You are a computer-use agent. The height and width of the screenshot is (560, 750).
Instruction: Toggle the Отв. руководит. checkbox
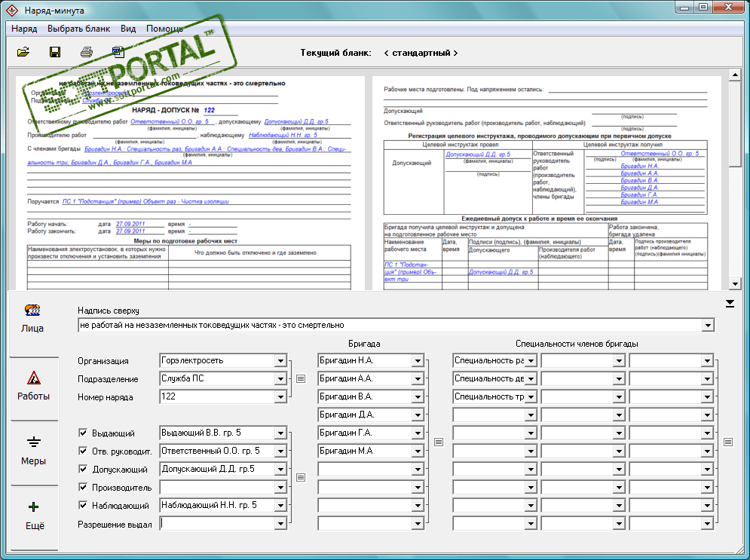click(83, 451)
